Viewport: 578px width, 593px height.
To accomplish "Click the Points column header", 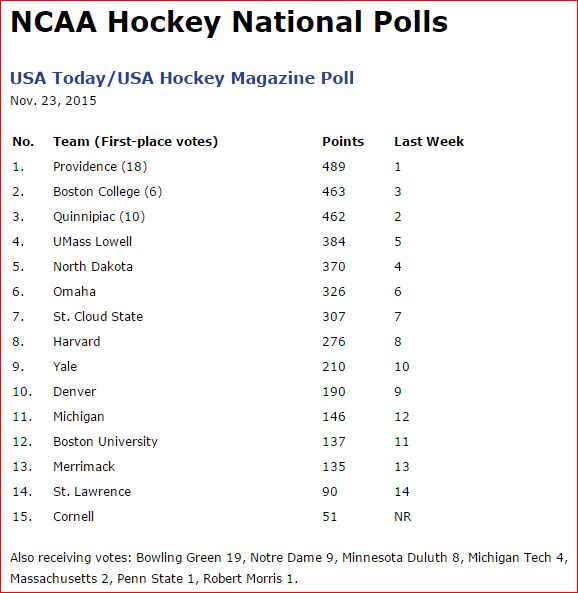I will pos(343,141).
